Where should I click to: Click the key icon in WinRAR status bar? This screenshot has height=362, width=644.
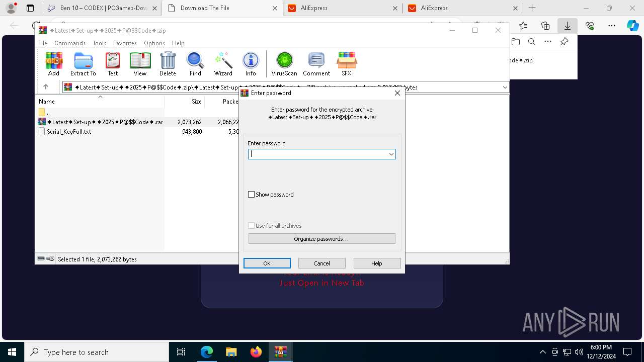click(x=51, y=259)
